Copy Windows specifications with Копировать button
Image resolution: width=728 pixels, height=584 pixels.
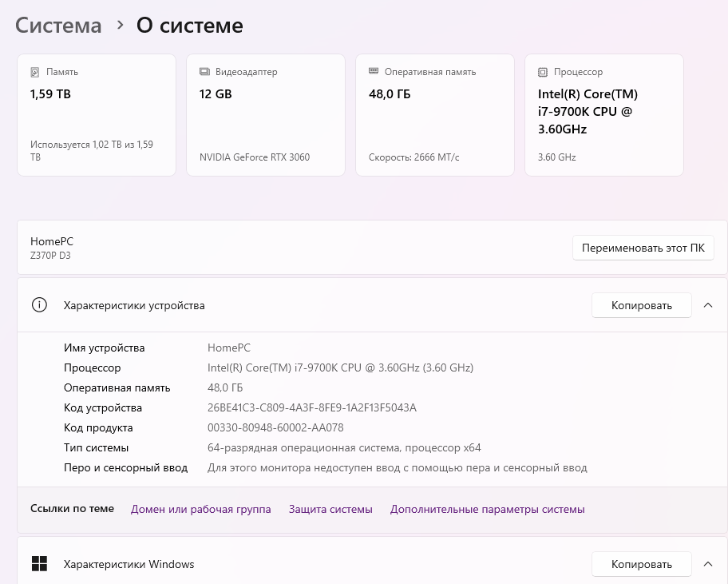(x=641, y=564)
